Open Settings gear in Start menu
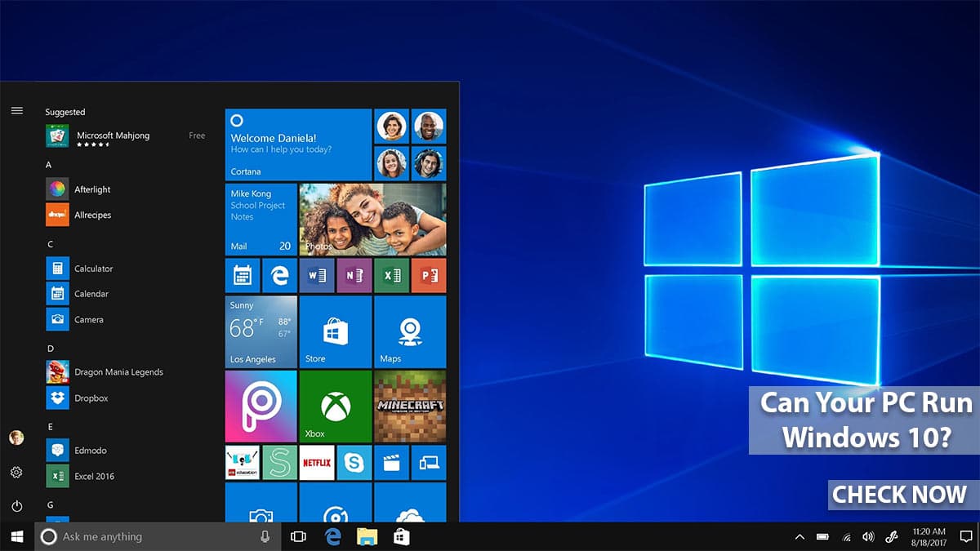980x551 pixels. pos(16,472)
